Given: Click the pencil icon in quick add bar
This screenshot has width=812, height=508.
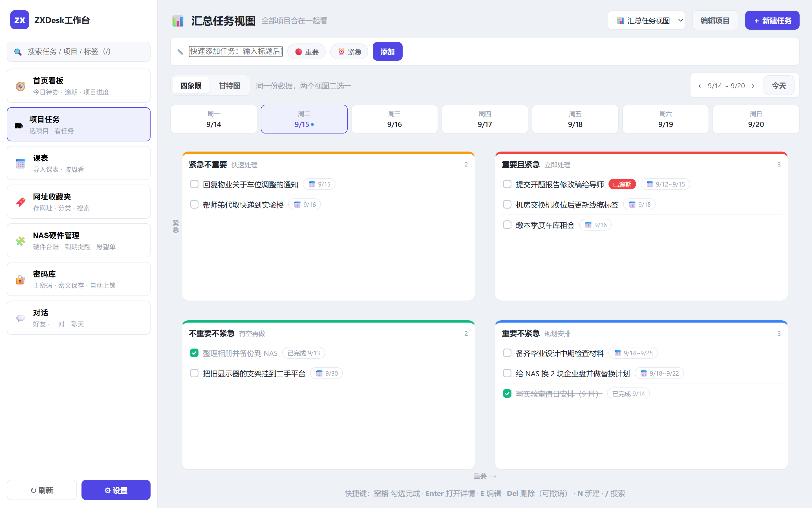Looking at the screenshot, I should pyautogui.click(x=180, y=52).
